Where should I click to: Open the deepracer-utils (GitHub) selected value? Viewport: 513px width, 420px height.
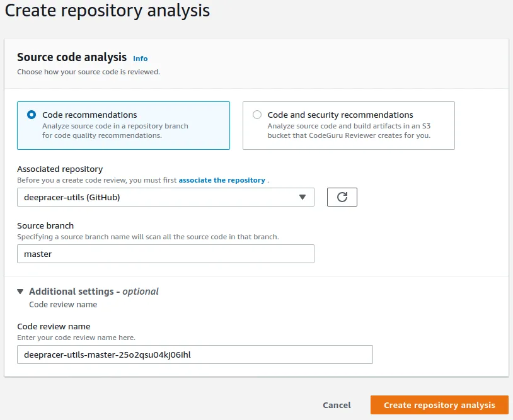[166, 197]
